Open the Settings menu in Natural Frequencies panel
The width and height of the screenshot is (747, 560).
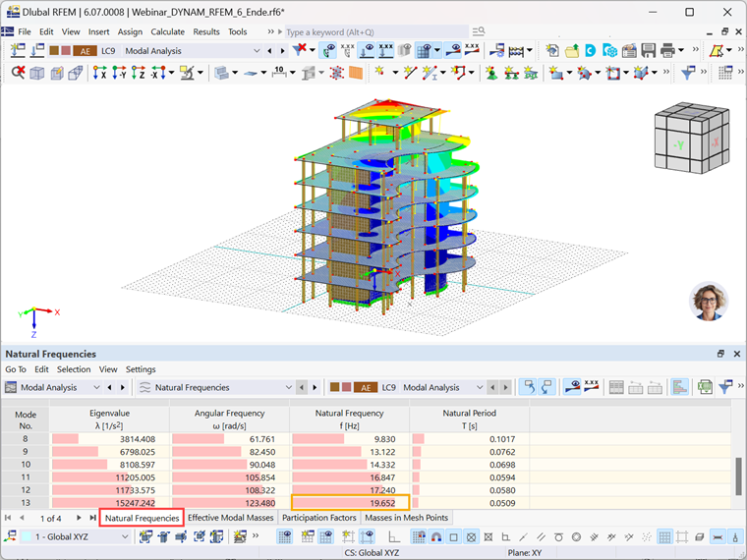pos(141,369)
